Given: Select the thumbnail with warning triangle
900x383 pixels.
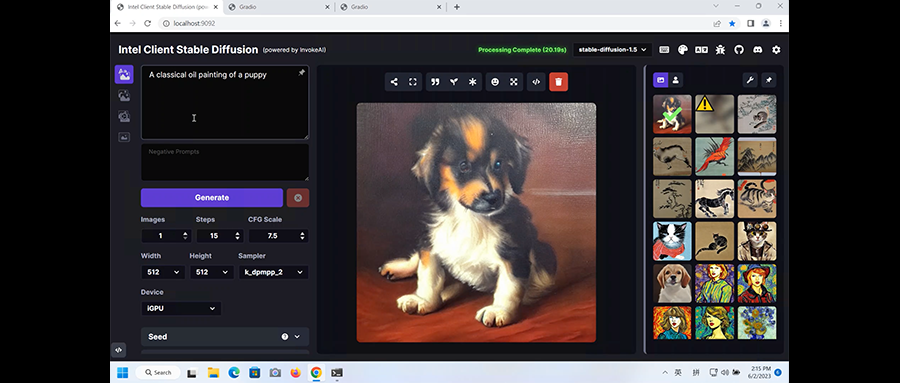Looking at the screenshot, I should click(715, 114).
